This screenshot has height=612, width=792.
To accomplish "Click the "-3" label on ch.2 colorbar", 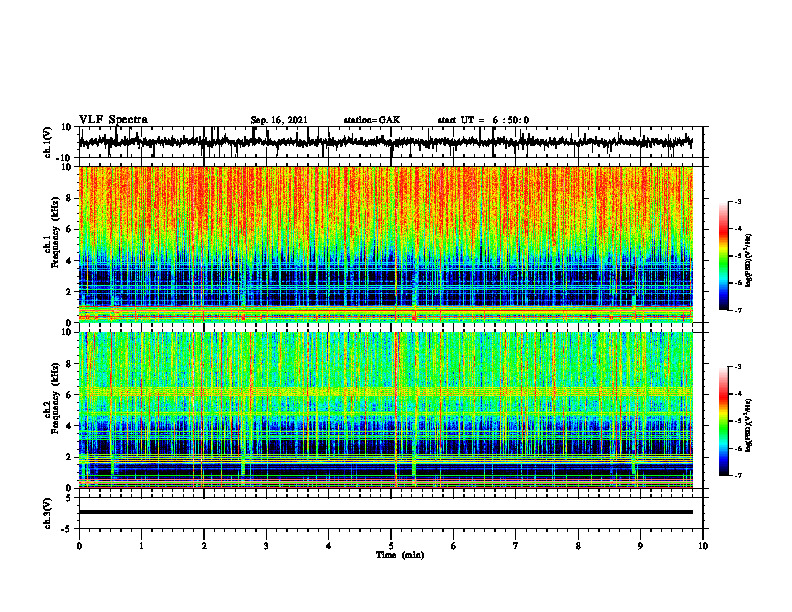I will coord(738,367).
